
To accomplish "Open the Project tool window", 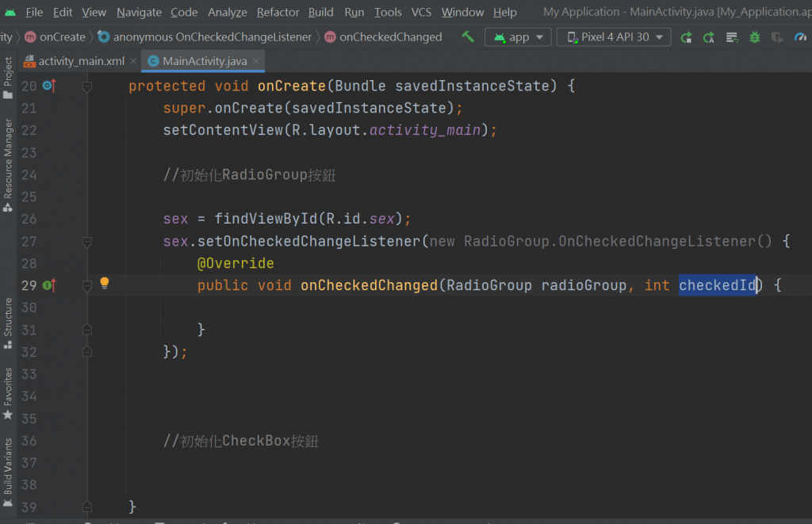I will point(8,77).
